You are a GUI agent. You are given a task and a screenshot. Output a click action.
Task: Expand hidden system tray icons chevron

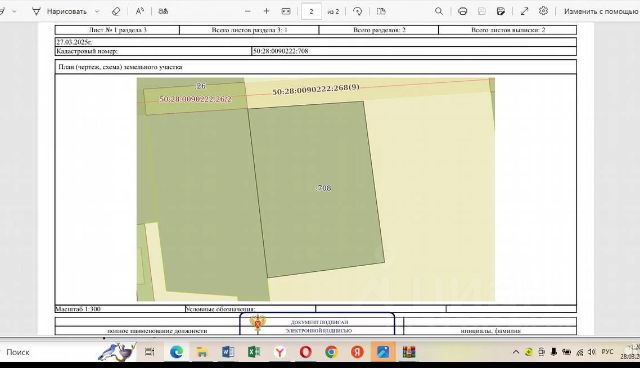[516, 352]
